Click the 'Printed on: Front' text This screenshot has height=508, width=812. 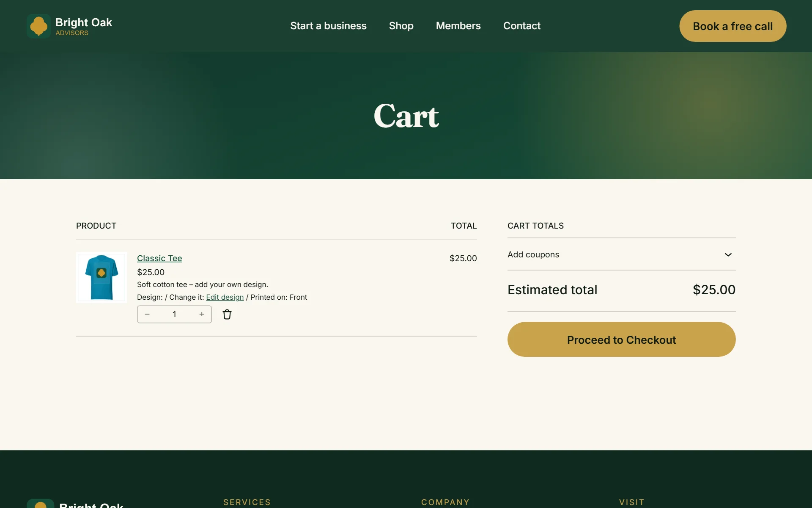[279, 297]
